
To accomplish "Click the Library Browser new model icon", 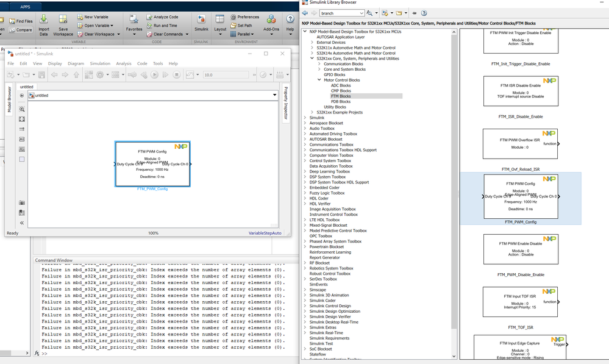I will click(385, 13).
